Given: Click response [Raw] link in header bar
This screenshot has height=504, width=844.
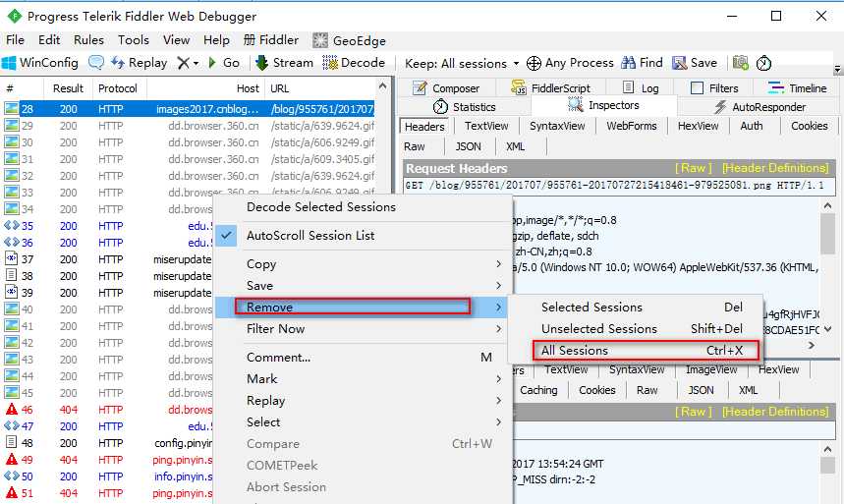Looking at the screenshot, I should [x=694, y=412].
